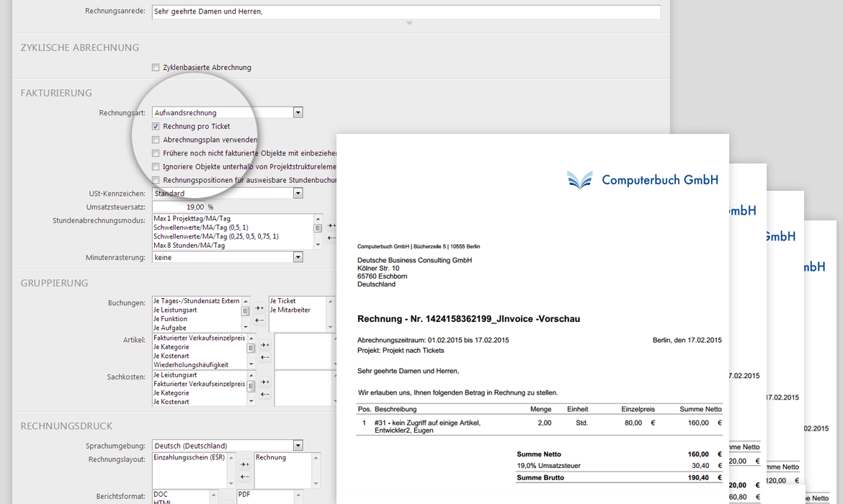The image size is (843, 504).
Task: Remove Stundenabrechnungsmodus entry with arrow-minus button
Action: pyautogui.click(x=331, y=238)
